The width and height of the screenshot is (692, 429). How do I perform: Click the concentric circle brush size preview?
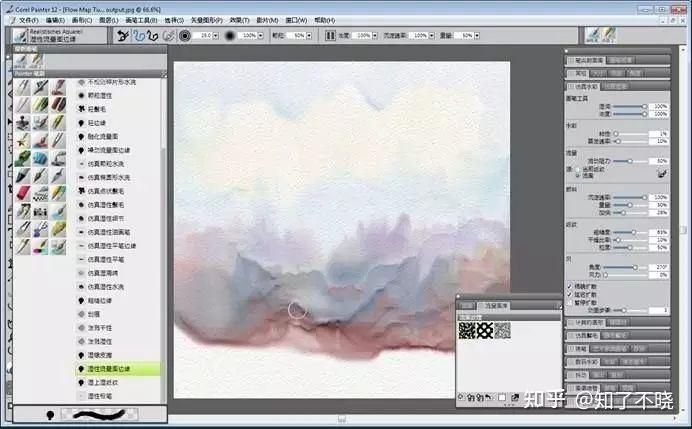point(184,35)
